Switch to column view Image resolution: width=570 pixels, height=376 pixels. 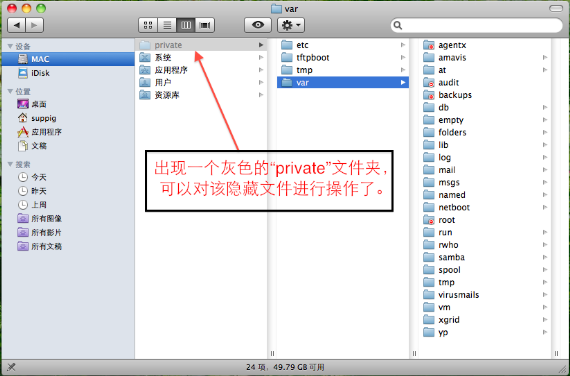186,25
